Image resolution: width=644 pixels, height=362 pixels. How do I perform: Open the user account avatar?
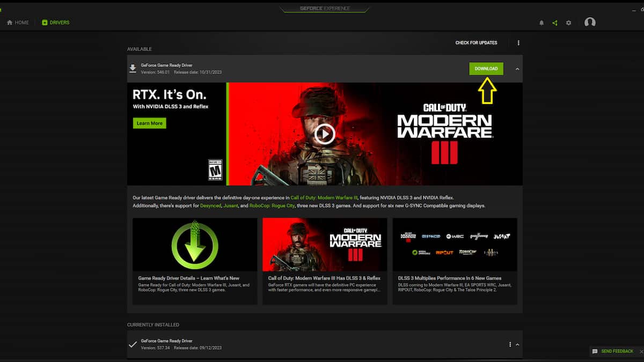point(590,23)
